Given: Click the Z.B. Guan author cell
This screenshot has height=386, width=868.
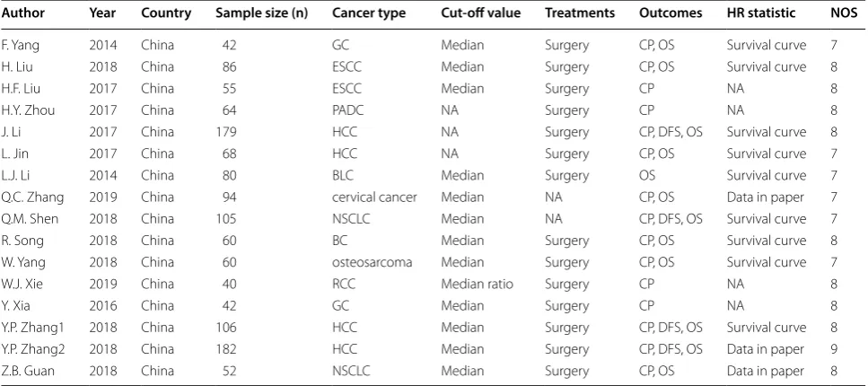Looking at the screenshot, I should point(28,371).
